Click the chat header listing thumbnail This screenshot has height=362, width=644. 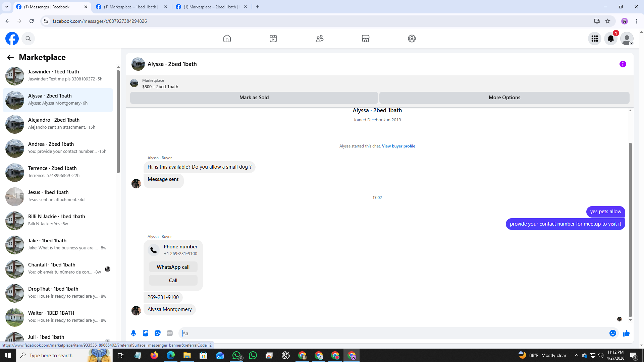coord(138,64)
